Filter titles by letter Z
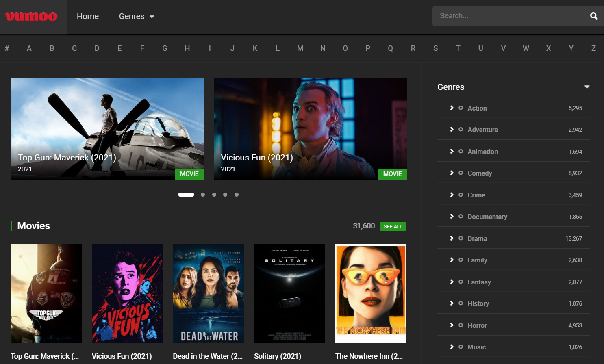The image size is (604, 364). coord(593,48)
